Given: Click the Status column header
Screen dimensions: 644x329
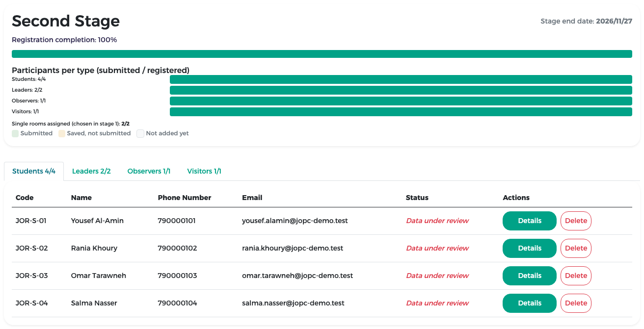Looking at the screenshot, I should [x=417, y=198].
